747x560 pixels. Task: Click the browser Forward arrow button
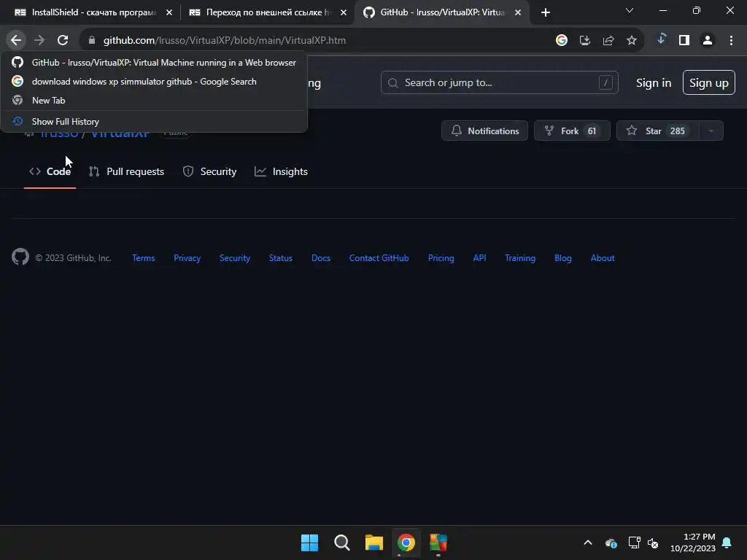39,41
